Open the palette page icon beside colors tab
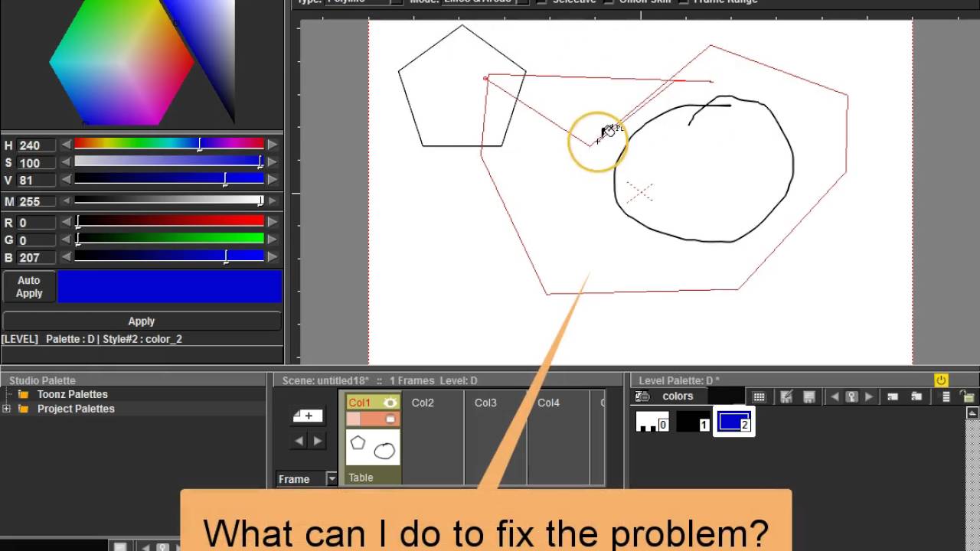Viewport: 980px width, 551px height. pyautogui.click(x=643, y=396)
